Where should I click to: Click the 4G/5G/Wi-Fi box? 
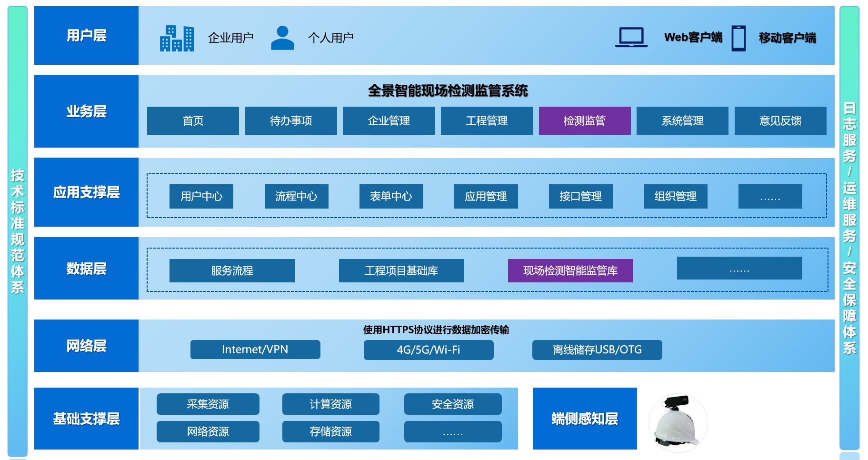[x=428, y=350]
